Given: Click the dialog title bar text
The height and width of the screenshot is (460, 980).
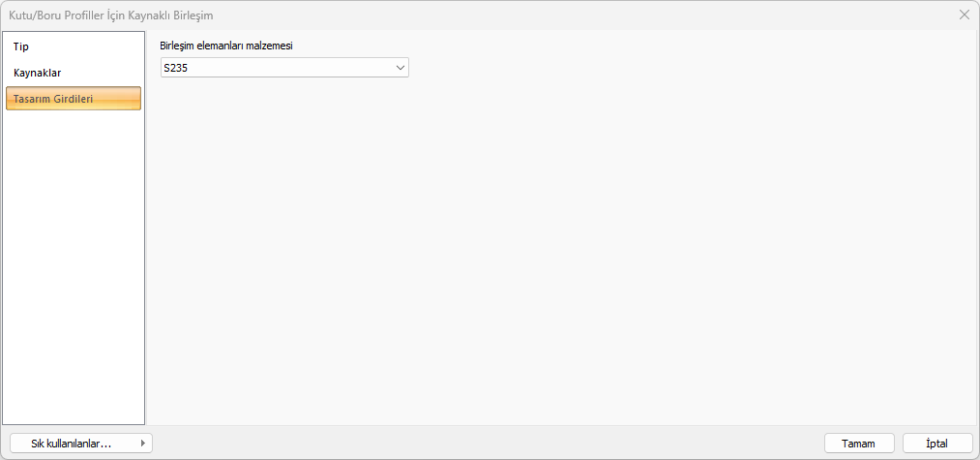Looking at the screenshot, I should (x=111, y=15).
